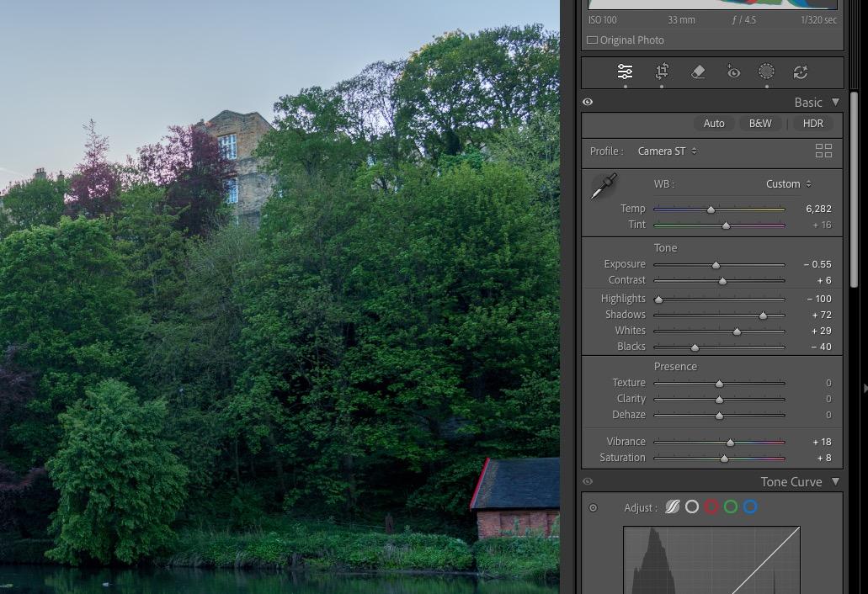Click the Whites value + 29 field
Viewport: 868px width, 594px height.
(822, 331)
